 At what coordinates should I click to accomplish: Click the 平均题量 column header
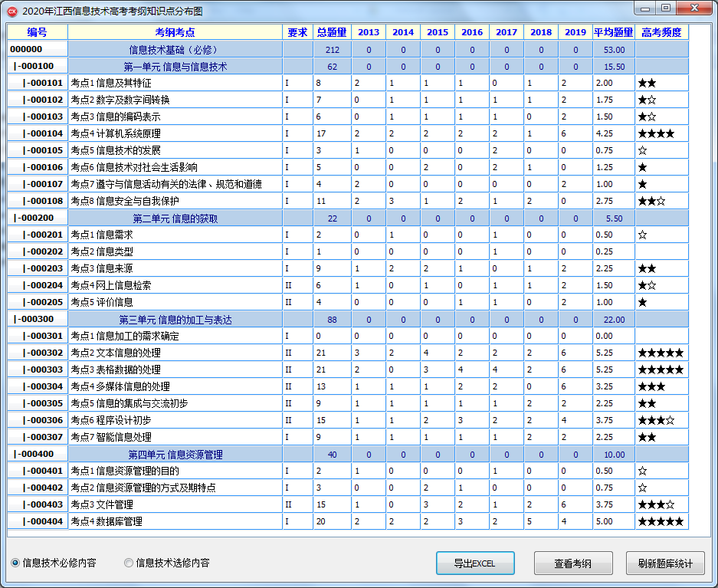614,32
